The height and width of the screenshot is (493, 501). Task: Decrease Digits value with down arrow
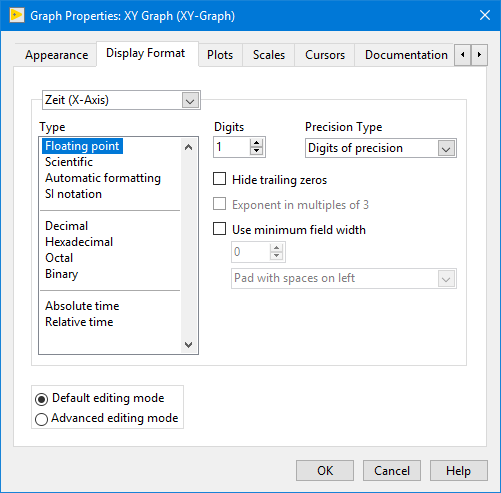(256, 151)
